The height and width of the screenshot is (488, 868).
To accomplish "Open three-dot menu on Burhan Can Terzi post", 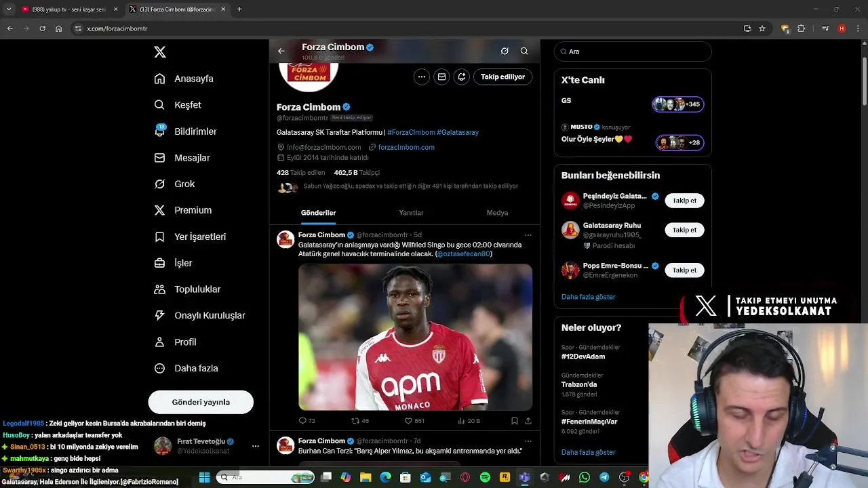I will pos(528,441).
